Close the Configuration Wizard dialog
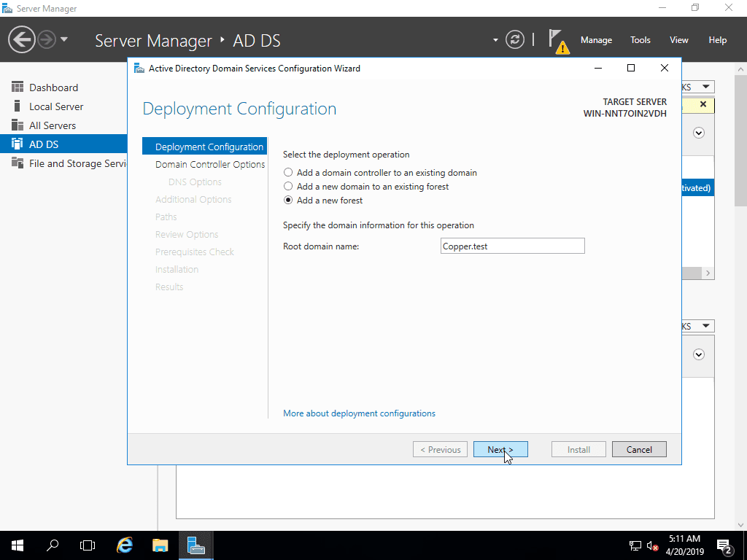Screen dimensions: 747x560 coord(664,68)
